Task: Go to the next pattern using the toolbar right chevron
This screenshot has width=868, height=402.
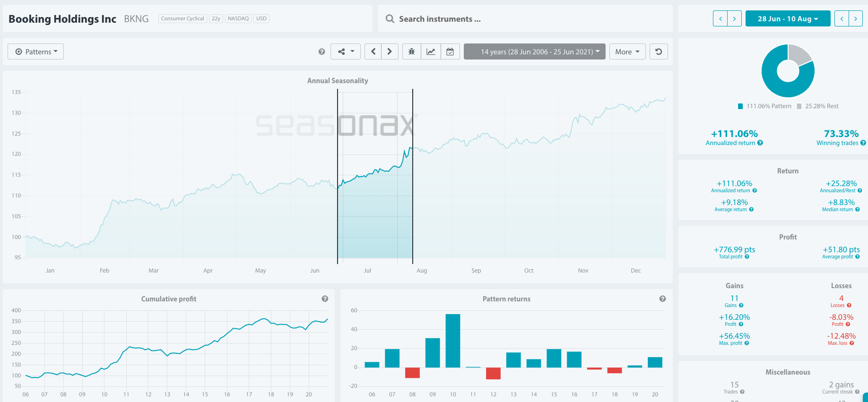Action: tap(390, 51)
